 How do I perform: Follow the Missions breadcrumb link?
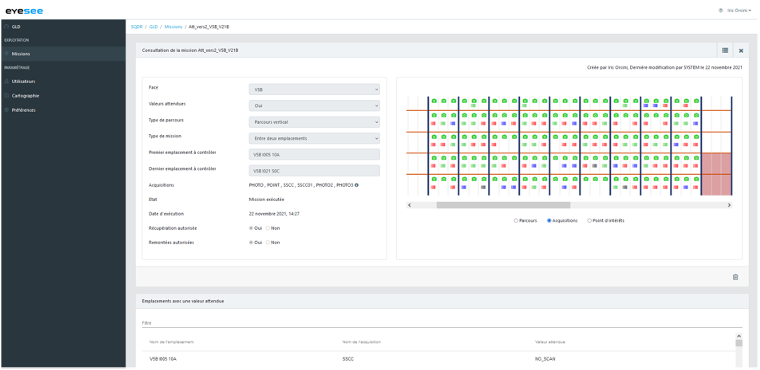173,27
